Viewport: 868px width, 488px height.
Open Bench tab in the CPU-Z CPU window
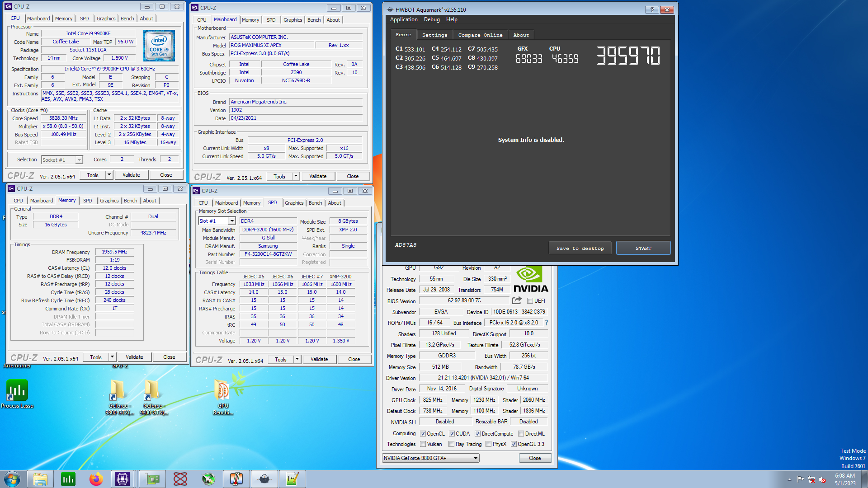tap(127, 19)
